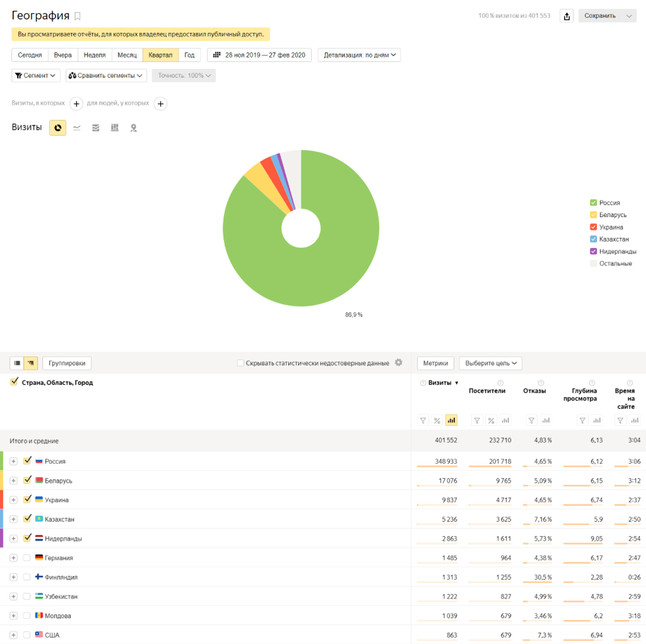The height and width of the screenshot is (644, 646).
Task: Expand the Россия row
Action: tap(13, 461)
